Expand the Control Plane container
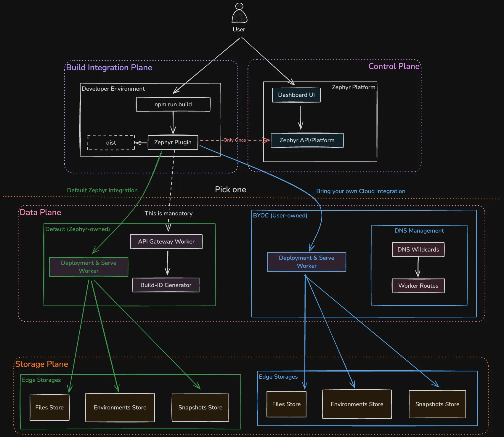 point(394,66)
